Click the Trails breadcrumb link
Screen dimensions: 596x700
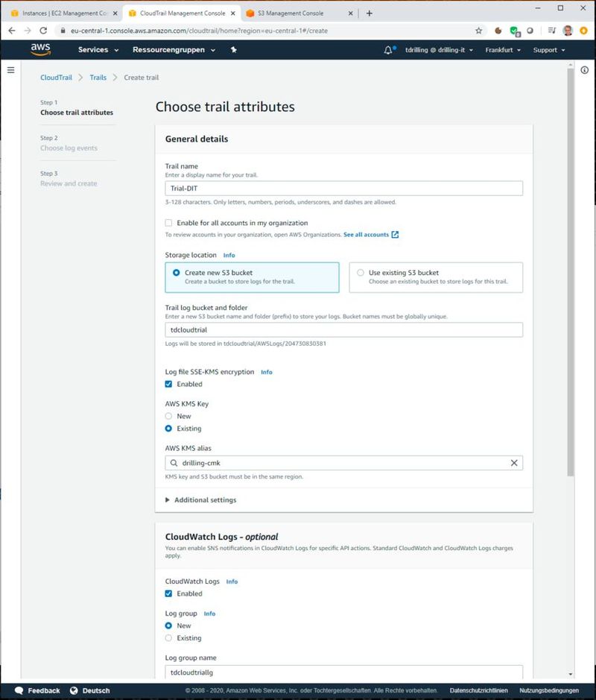(x=98, y=78)
